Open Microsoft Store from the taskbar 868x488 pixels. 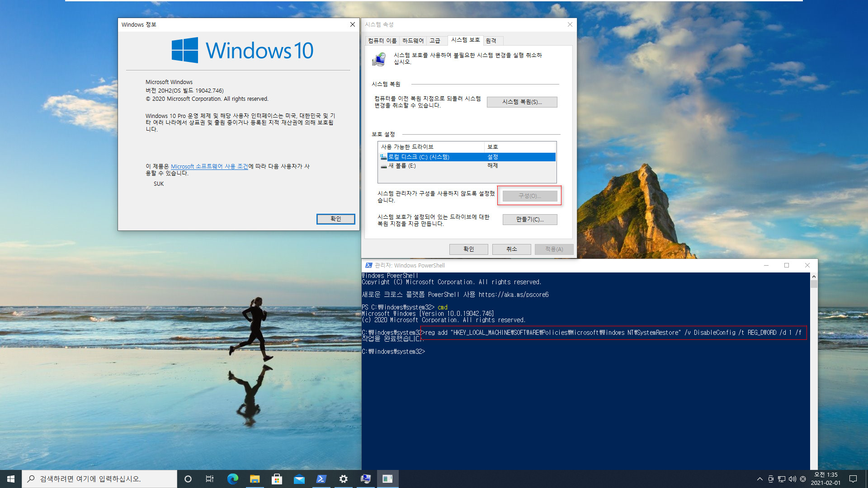pyautogui.click(x=277, y=479)
